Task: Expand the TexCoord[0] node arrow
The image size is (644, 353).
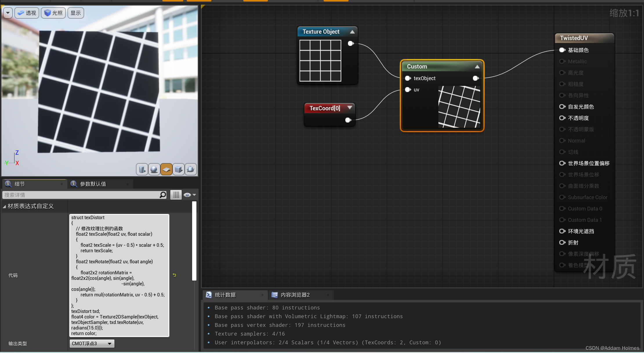Action: [x=350, y=108]
